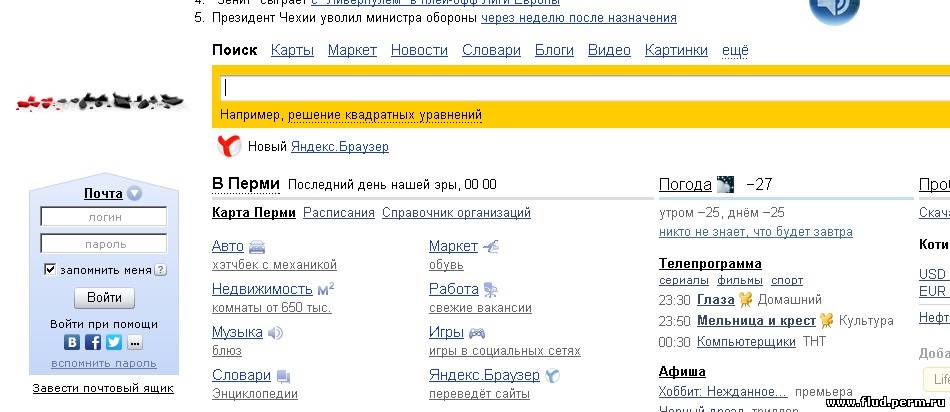Click the help question mark near запомнить меня
950x412 pixels.
coord(161,270)
